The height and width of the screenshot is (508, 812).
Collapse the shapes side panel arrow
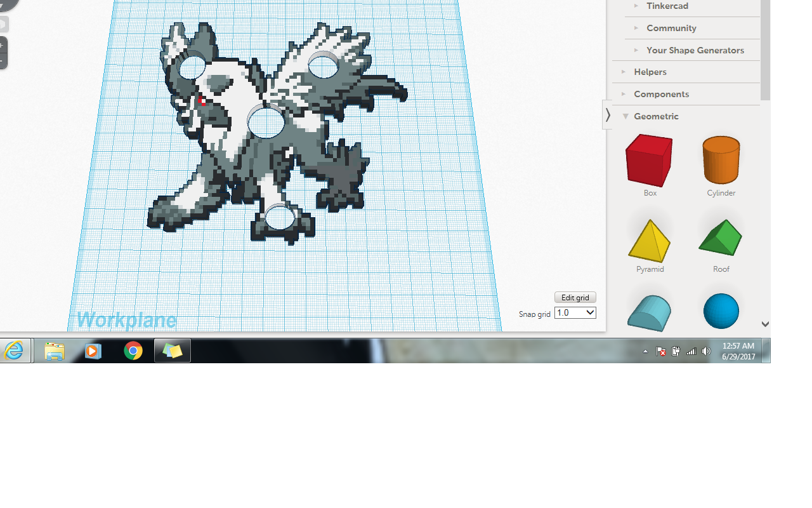[608, 115]
